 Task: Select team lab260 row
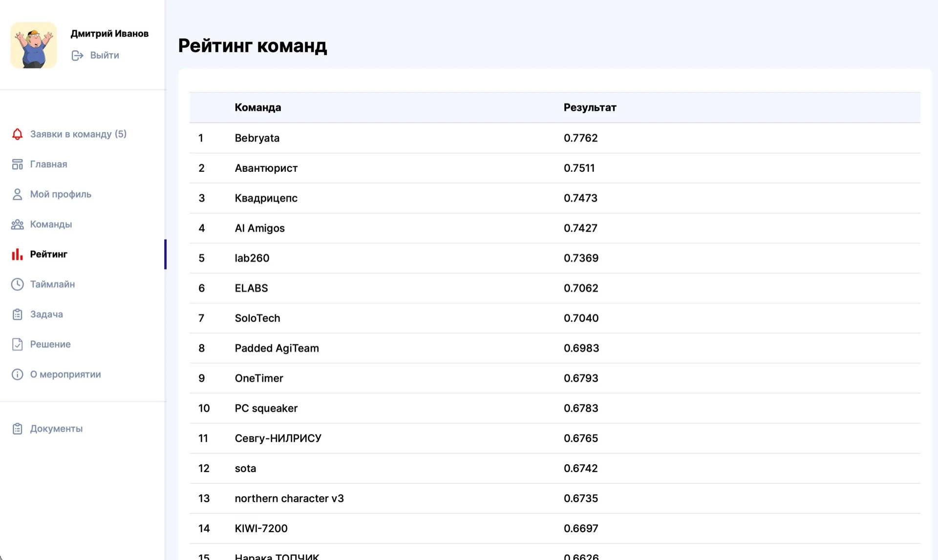click(x=554, y=258)
